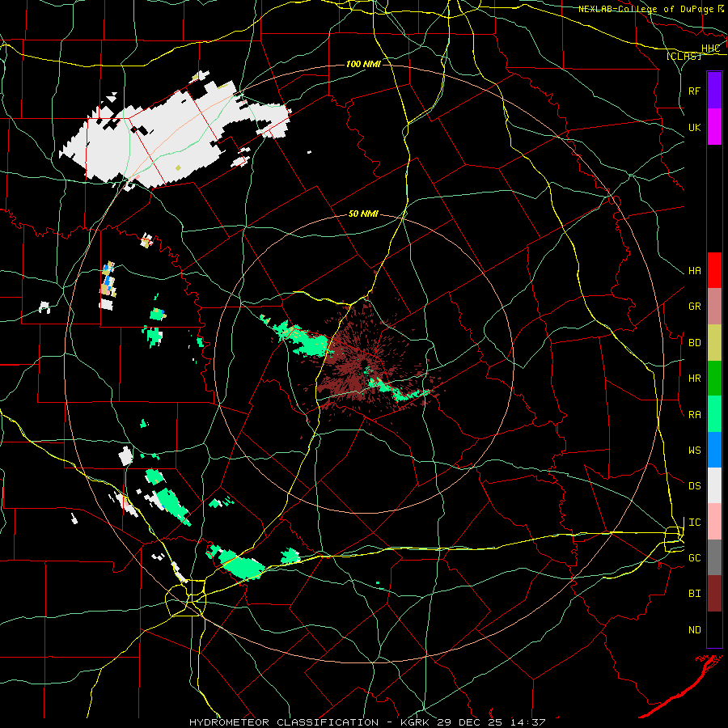Select the 'GC' legend label
728x728 pixels.
(695, 557)
